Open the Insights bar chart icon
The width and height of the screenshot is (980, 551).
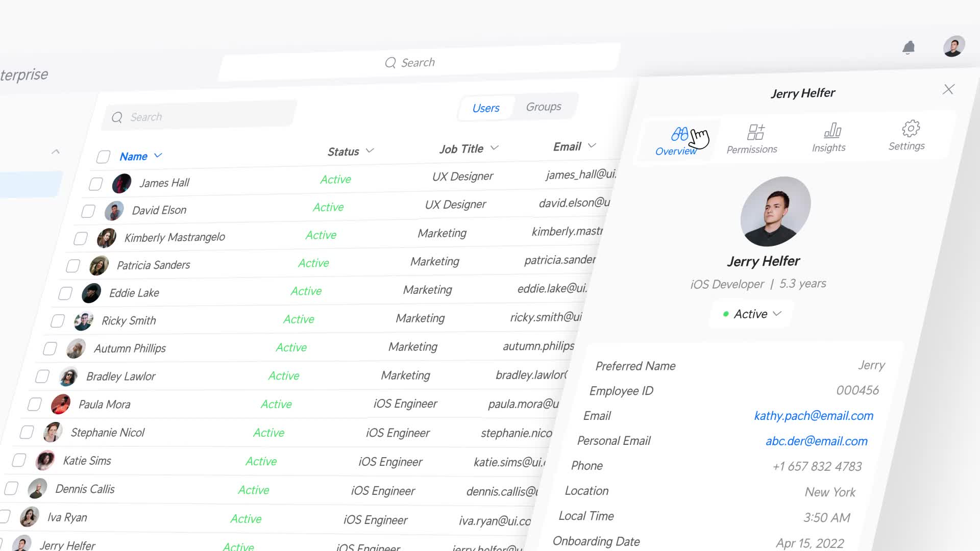pyautogui.click(x=832, y=130)
